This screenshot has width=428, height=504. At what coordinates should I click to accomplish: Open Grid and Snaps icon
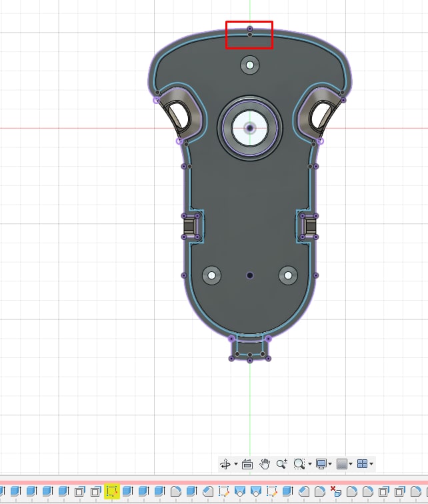tap(341, 464)
